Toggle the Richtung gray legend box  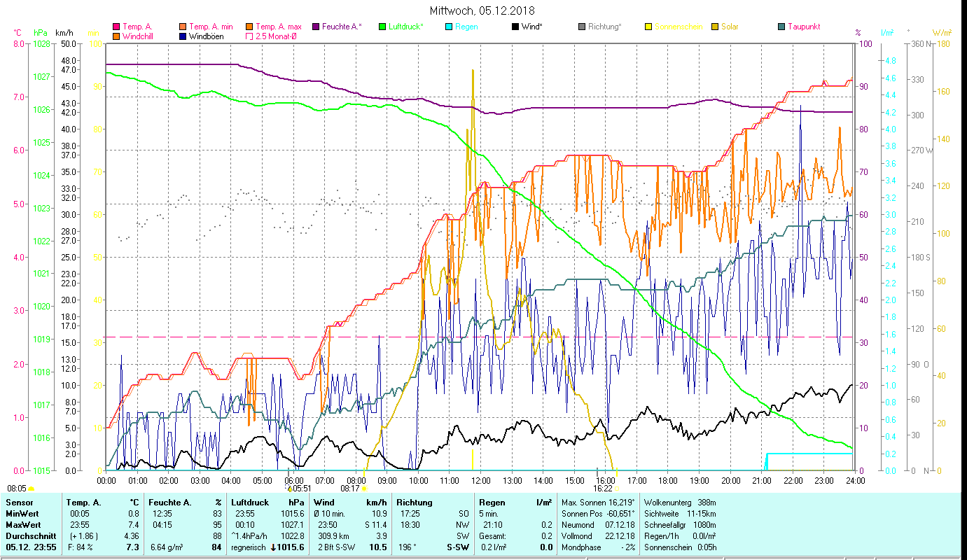tap(582, 27)
